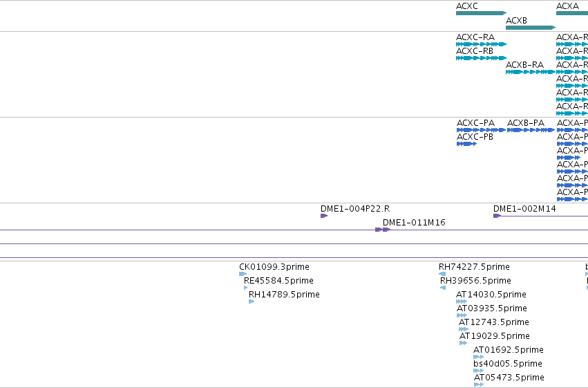The height and width of the screenshot is (388, 588).
Task: Click the purple arrow glyph under DME1-002M14
Action: (x=497, y=216)
